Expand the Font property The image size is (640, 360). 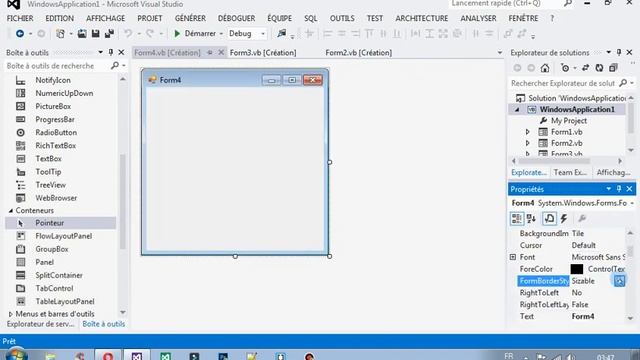click(x=513, y=257)
